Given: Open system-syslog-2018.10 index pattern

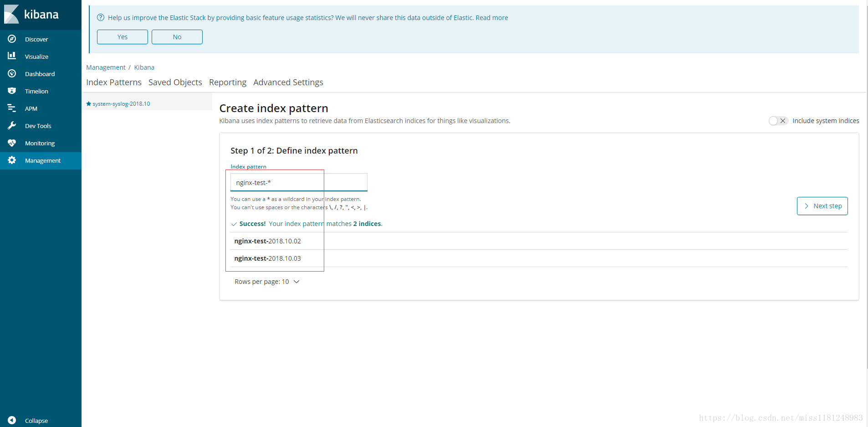Looking at the screenshot, I should 121,103.
